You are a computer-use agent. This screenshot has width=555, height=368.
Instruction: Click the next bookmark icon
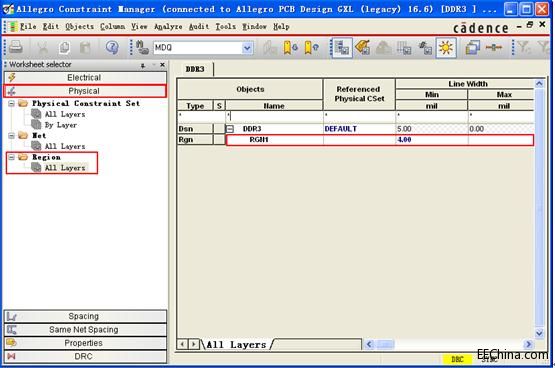click(x=290, y=47)
